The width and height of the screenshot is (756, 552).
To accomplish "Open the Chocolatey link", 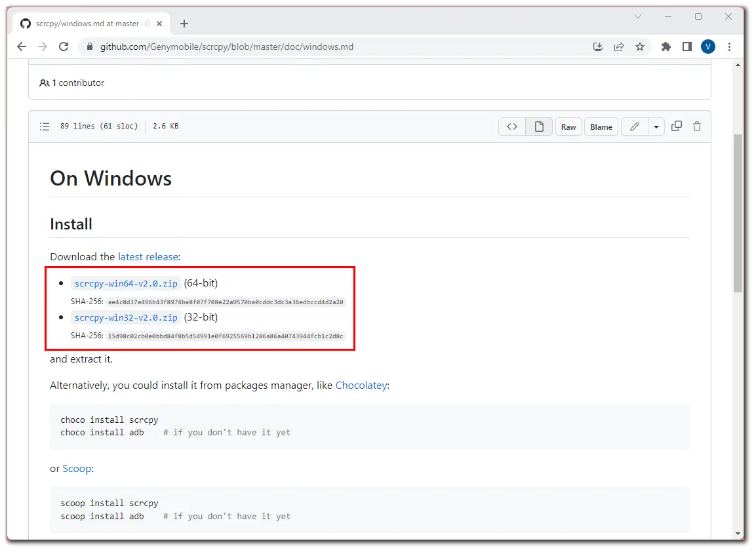I will coord(361,385).
